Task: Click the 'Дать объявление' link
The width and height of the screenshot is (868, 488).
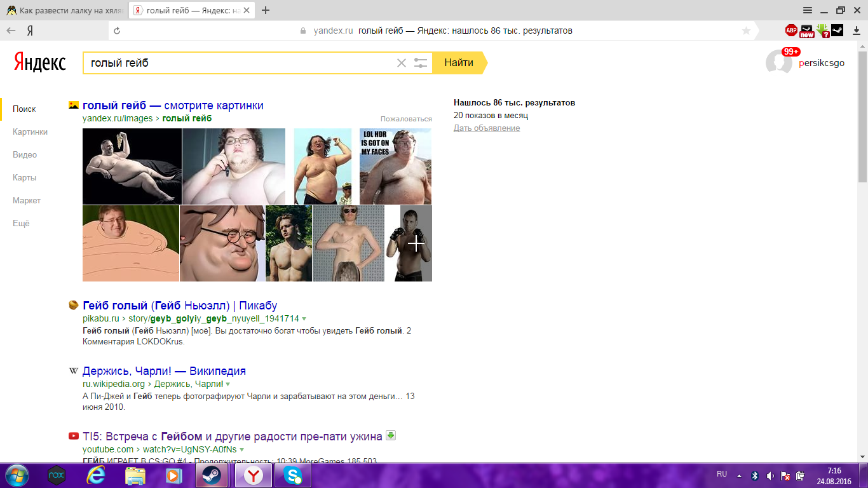Action: (487, 128)
